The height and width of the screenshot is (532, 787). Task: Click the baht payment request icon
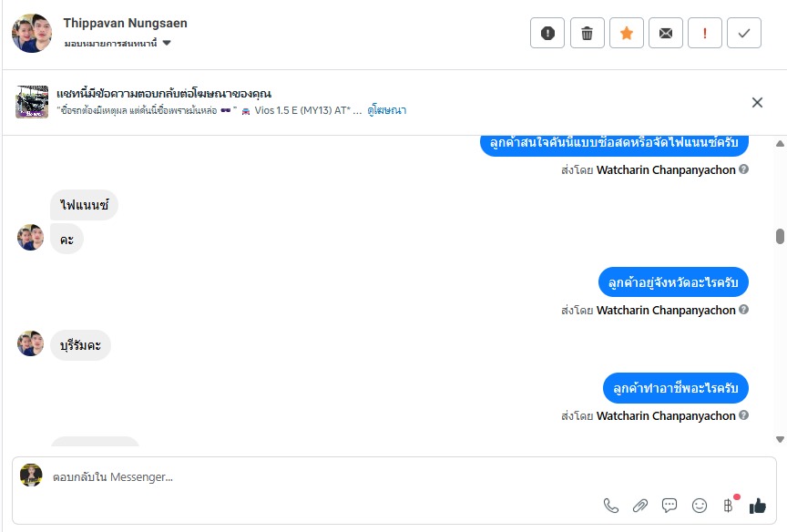729,506
